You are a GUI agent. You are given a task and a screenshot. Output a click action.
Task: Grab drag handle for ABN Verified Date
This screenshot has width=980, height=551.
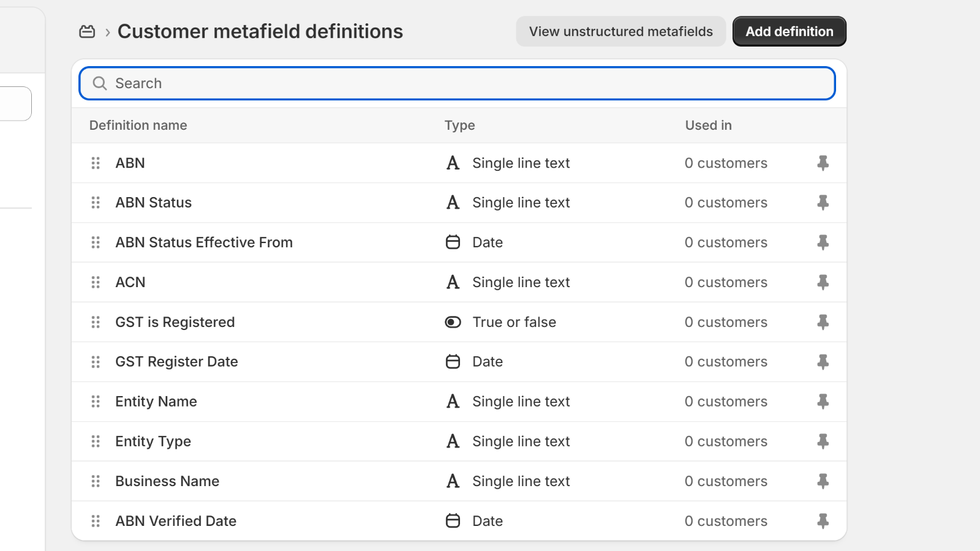point(96,521)
